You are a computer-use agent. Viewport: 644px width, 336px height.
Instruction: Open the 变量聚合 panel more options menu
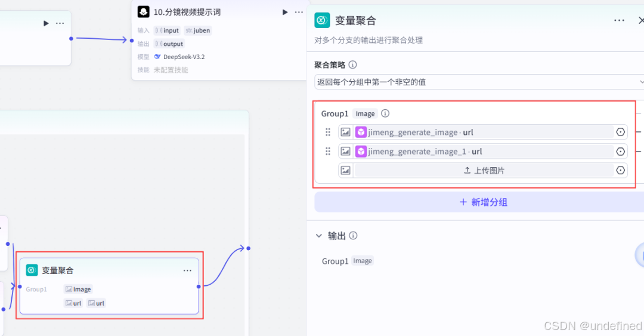pyautogui.click(x=620, y=20)
